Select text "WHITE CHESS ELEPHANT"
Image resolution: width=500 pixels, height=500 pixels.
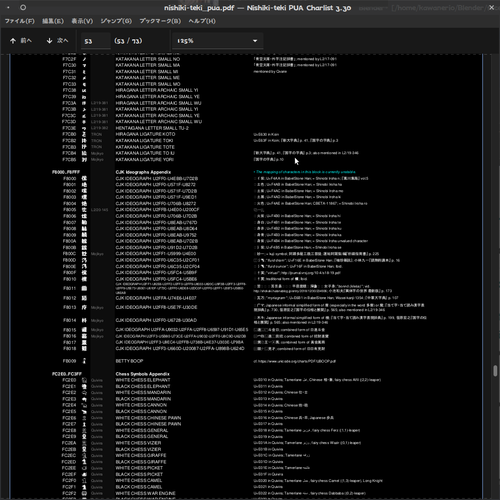point(143,380)
